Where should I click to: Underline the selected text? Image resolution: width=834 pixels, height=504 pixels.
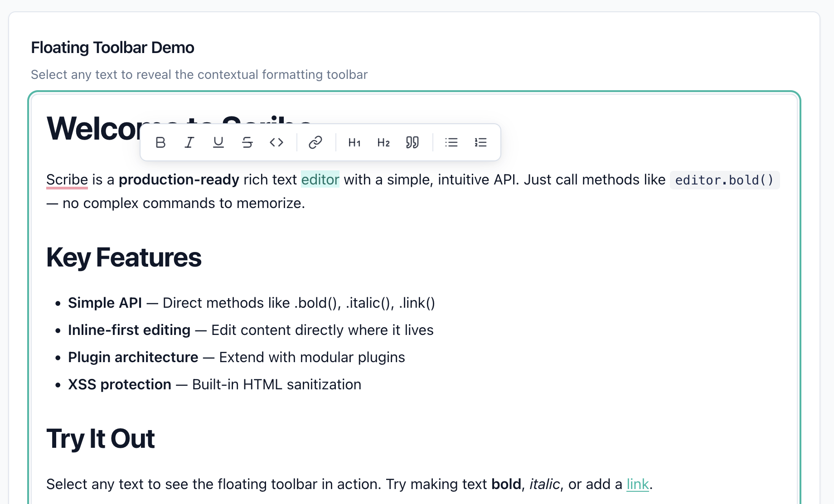[x=218, y=142]
